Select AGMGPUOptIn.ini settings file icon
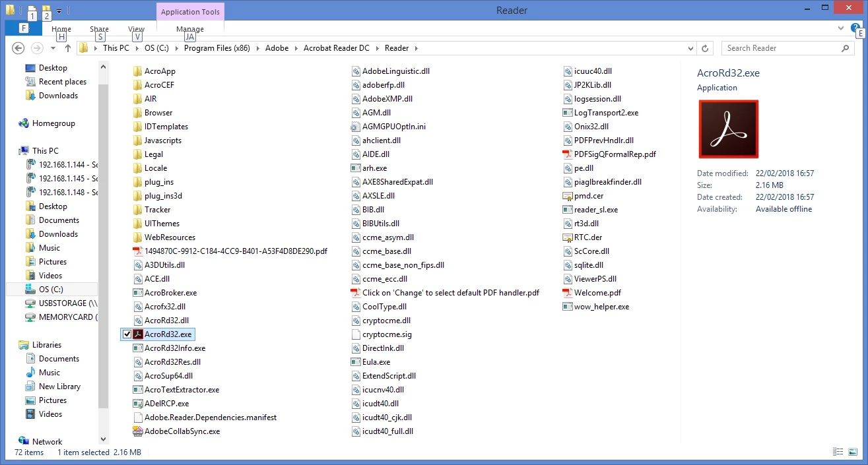868x465 pixels. click(x=356, y=127)
